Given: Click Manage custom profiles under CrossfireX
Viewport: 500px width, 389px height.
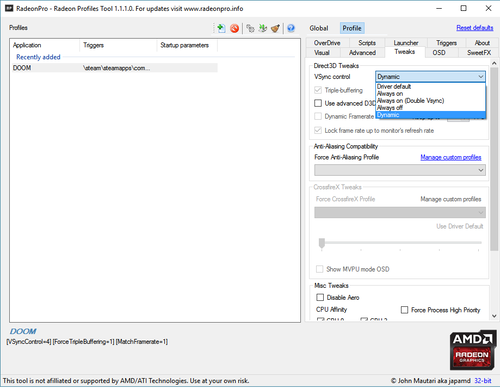Looking at the screenshot, I should (x=451, y=199).
